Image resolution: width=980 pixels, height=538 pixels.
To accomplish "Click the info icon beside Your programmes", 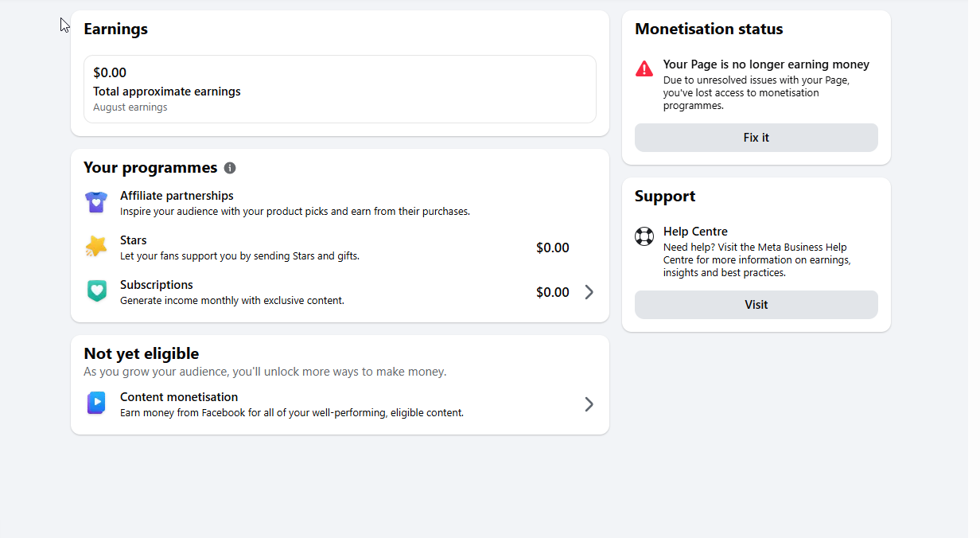I will click(x=230, y=168).
